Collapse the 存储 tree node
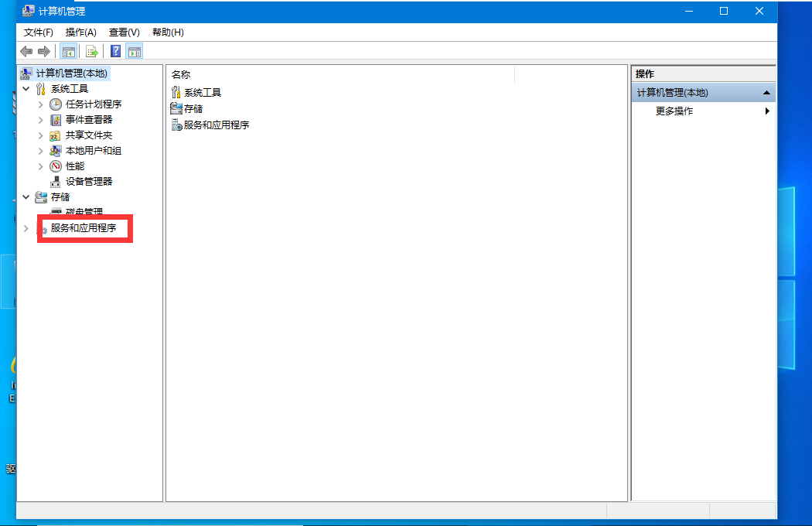Image resolution: width=812 pixels, height=526 pixels. click(x=26, y=196)
